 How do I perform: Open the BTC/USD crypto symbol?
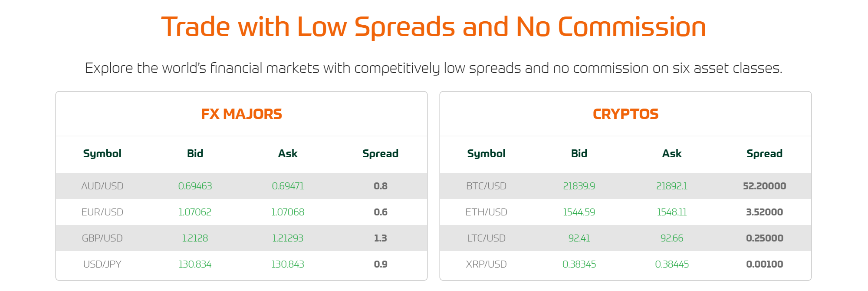pos(486,186)
